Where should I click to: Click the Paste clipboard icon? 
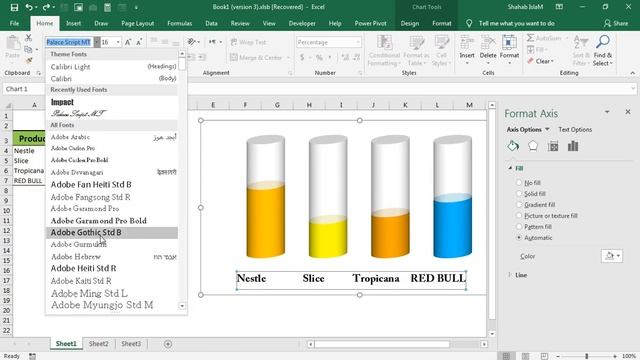pyautogui.click(x=13, y=42)
